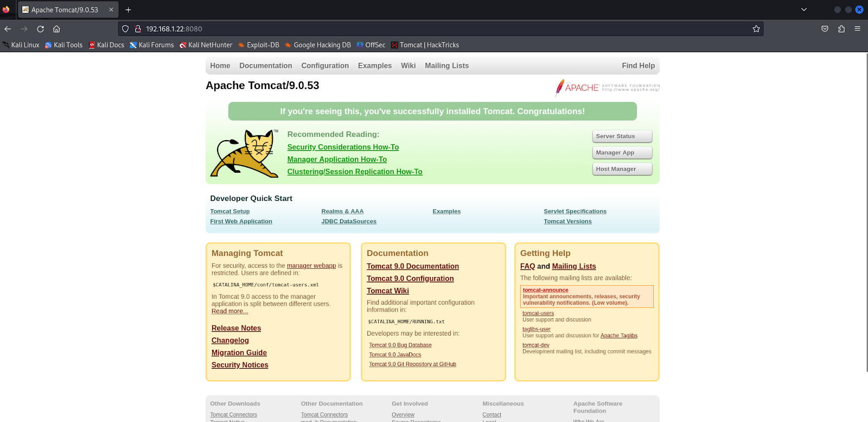
Task: Open the Wiki navigation item
Action: click(x=409, y=66)
